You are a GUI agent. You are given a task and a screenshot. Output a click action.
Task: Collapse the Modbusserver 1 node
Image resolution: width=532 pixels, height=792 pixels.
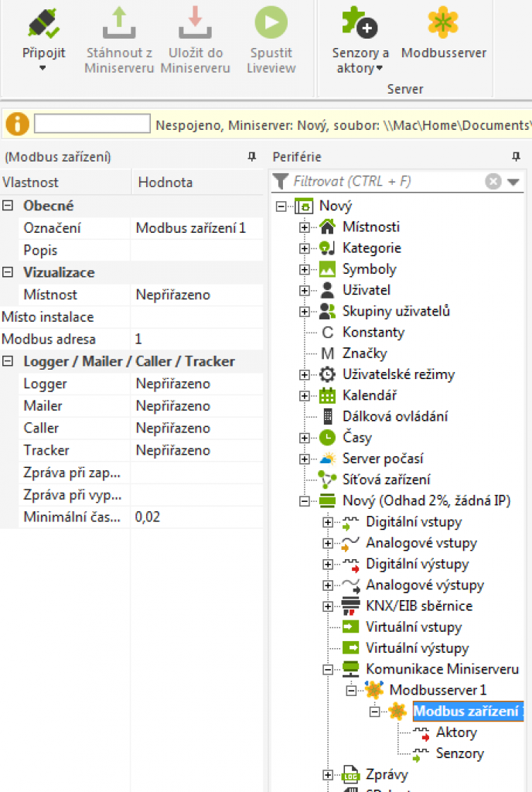pos(351,691)
